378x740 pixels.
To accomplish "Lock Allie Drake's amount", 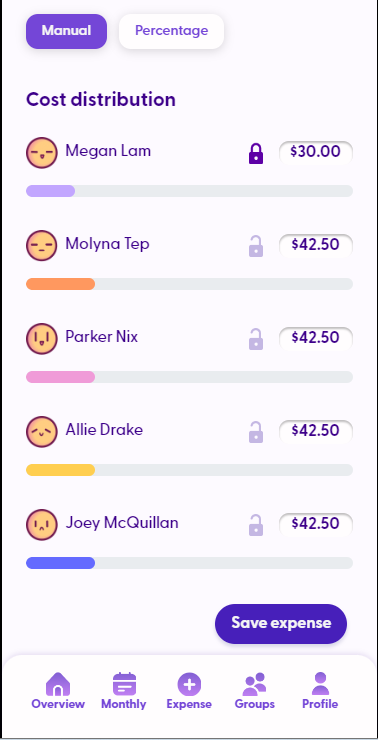I will [256, 432].
